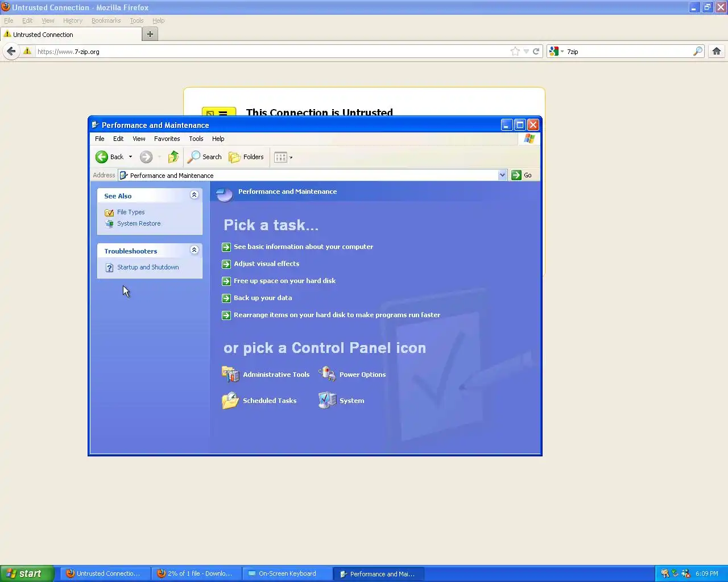Open Firefox URL history dropdown arrow
The width and height of the screenshot is (728, 582).
tap(526, 52)
